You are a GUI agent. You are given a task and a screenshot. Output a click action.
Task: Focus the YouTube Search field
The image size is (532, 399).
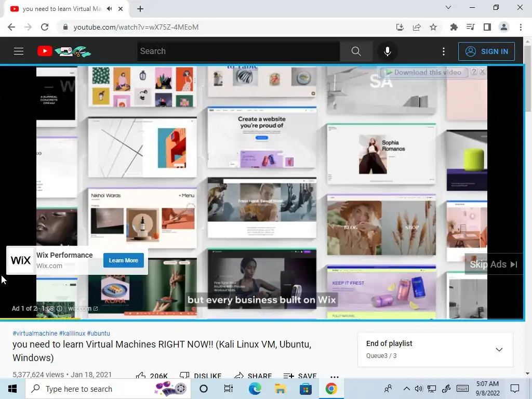238,51
